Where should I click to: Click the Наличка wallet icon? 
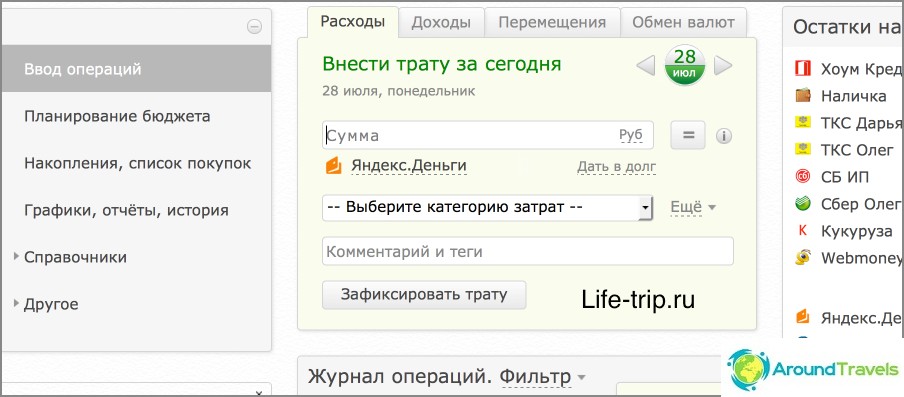coord(803,95)
